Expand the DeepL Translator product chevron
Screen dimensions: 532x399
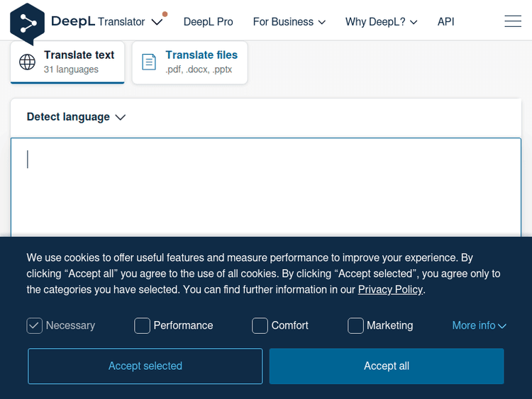tap(157, 22)
